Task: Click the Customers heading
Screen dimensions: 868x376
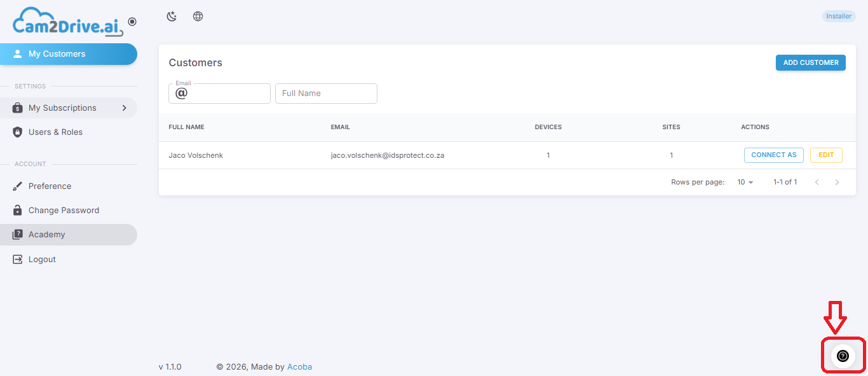Action: (196, 63)
